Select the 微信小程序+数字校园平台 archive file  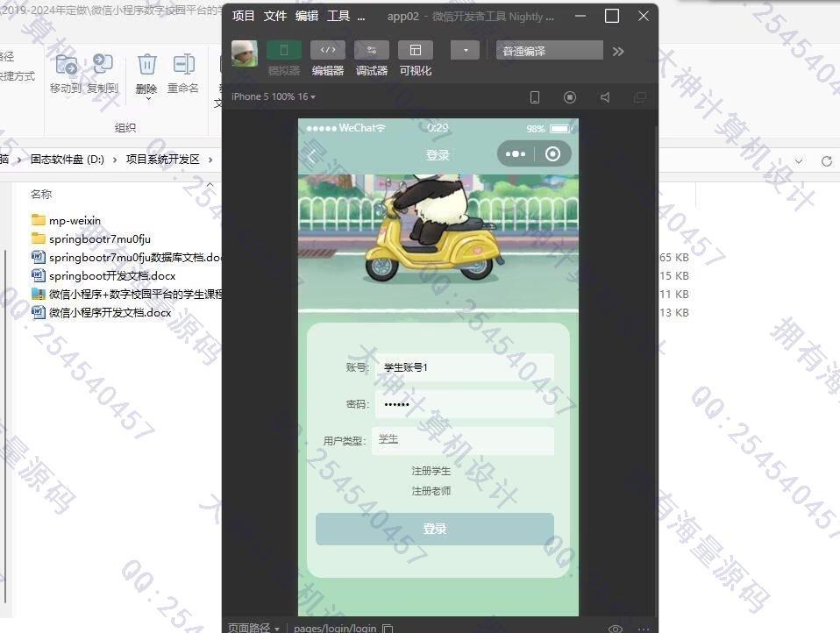pos(126,294)
